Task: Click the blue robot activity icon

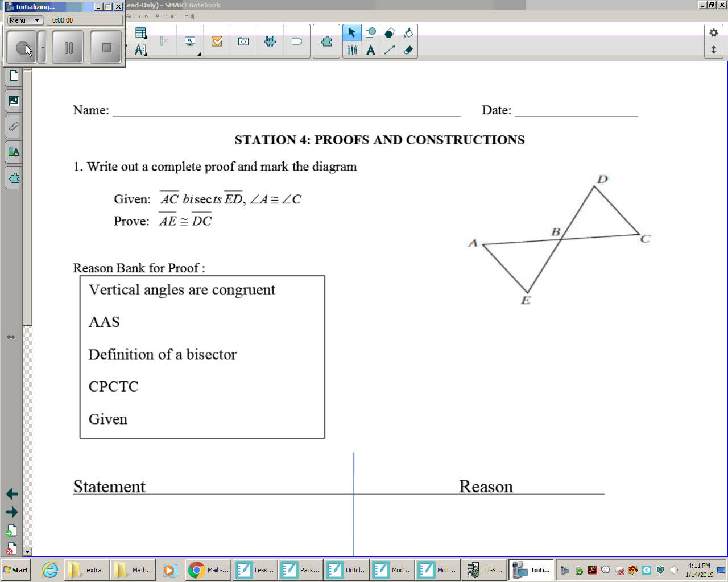Action: (x=270, y=41)
